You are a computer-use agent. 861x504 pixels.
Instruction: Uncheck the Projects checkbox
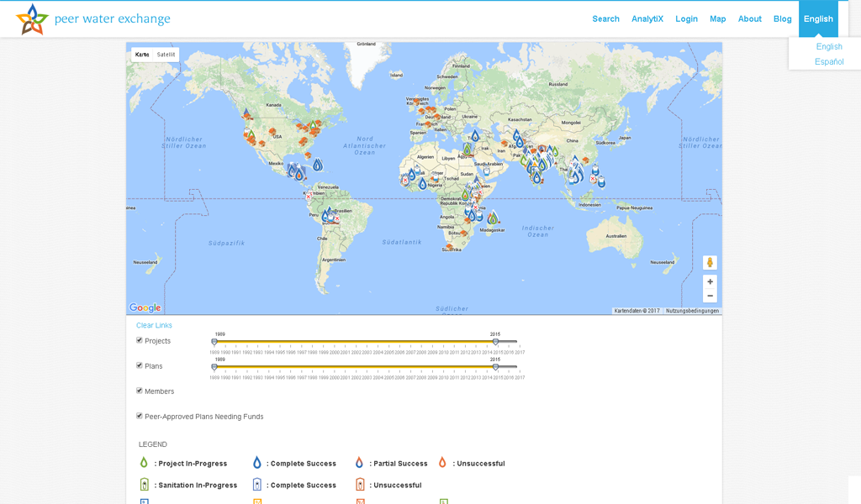click(140, 340)
